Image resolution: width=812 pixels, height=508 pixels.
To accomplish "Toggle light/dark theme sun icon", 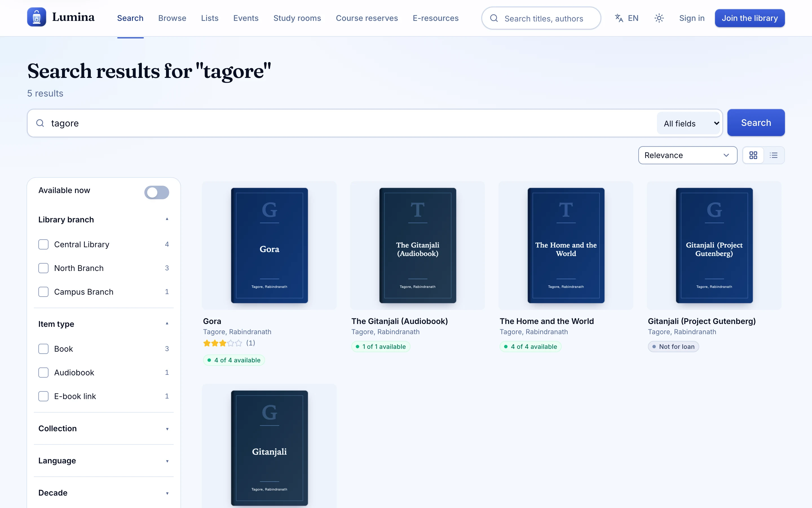I will (x=659, y=18).
